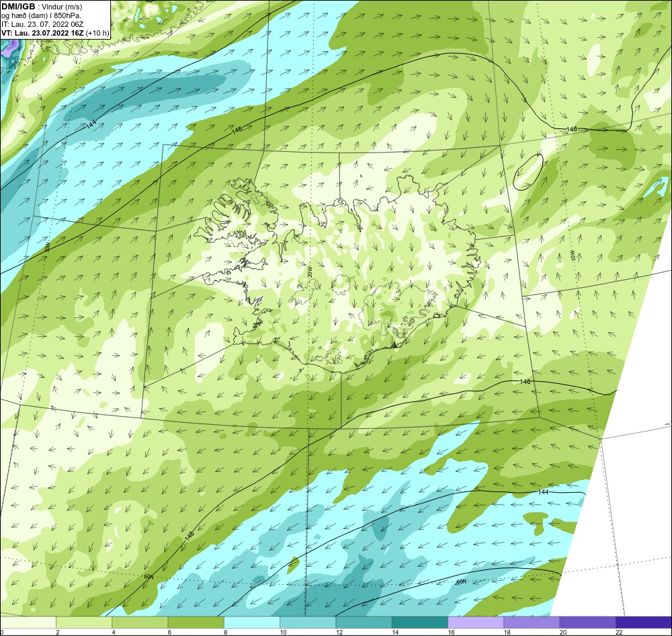Click the 4–6 m/s legend swatch
The image size is (672, 636).
[x=140, y=623]
